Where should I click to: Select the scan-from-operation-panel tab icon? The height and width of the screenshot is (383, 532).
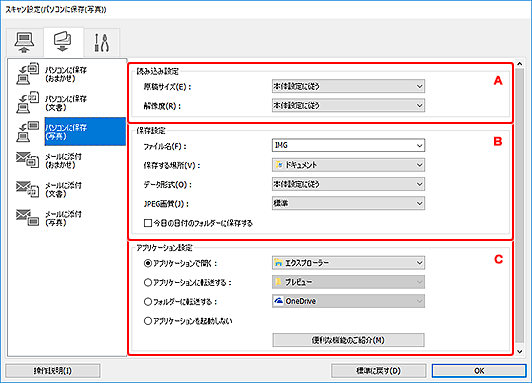coord(63,41)
